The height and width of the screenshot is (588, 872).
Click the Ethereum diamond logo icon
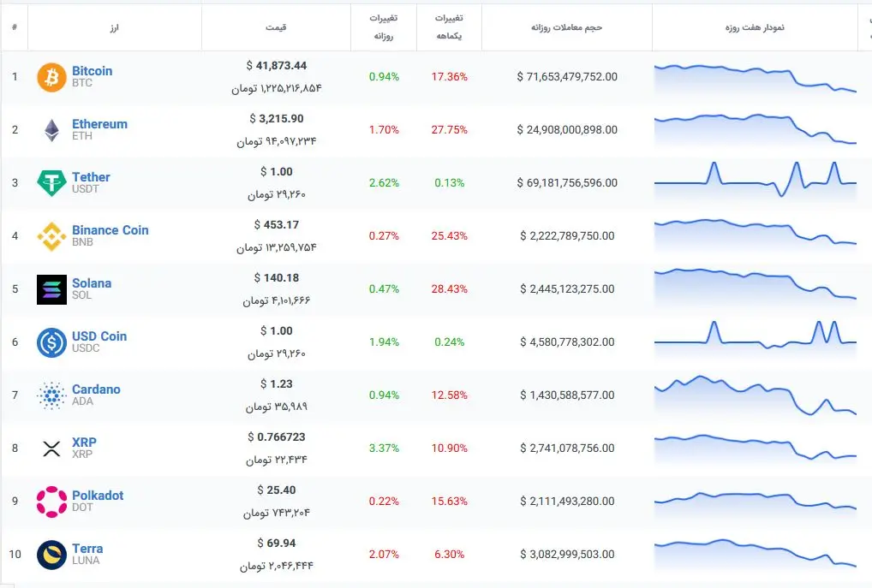point(51,130)
